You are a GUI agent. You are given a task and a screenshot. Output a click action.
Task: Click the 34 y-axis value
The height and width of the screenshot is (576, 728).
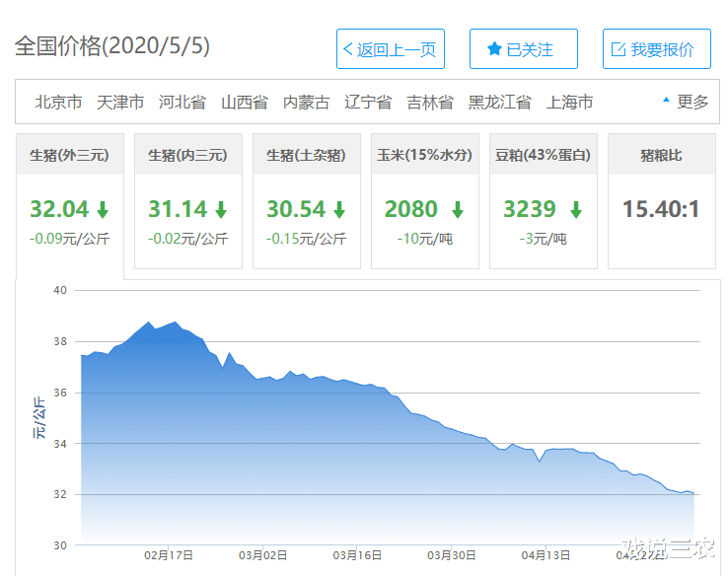60,444
